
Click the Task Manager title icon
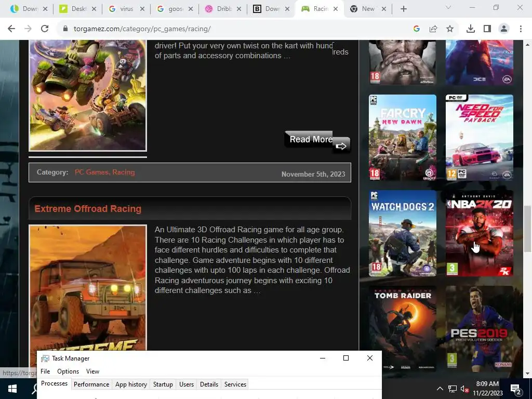click(x=45, y=358)
